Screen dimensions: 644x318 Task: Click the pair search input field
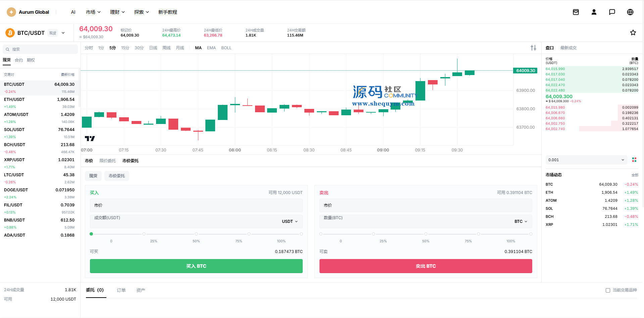tap(40, 49)
